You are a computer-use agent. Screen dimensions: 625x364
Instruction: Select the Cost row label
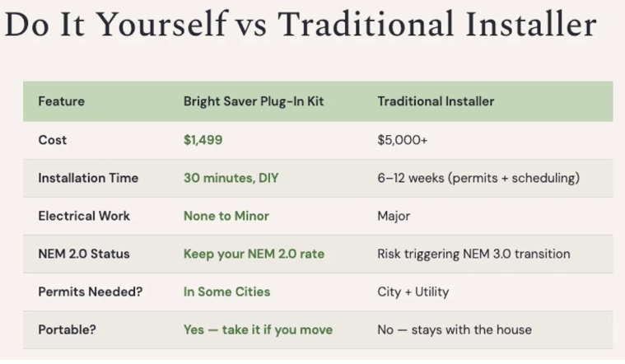(53, 140)
